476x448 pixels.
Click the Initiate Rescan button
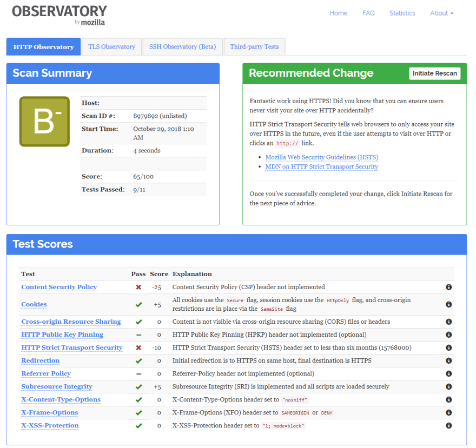[x=434, y=73]
